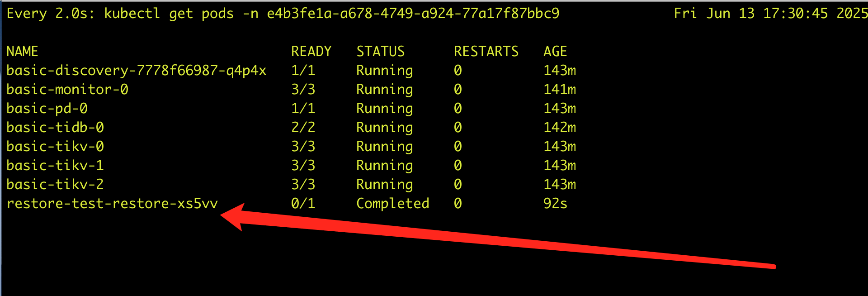
Task: Click the restore-test-restore-xs5vv pod name
Action: click(112, 204)
